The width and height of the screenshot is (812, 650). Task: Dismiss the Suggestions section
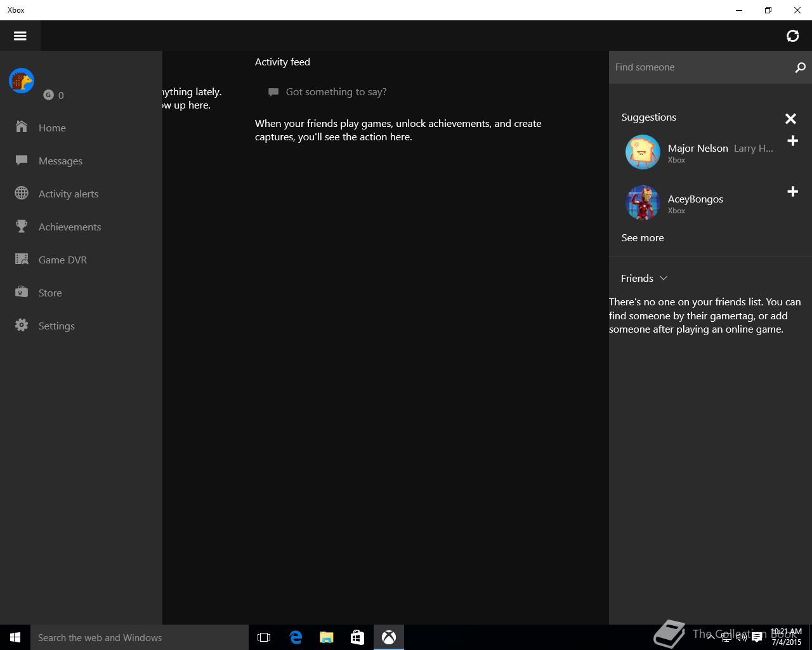coord(790,119)
